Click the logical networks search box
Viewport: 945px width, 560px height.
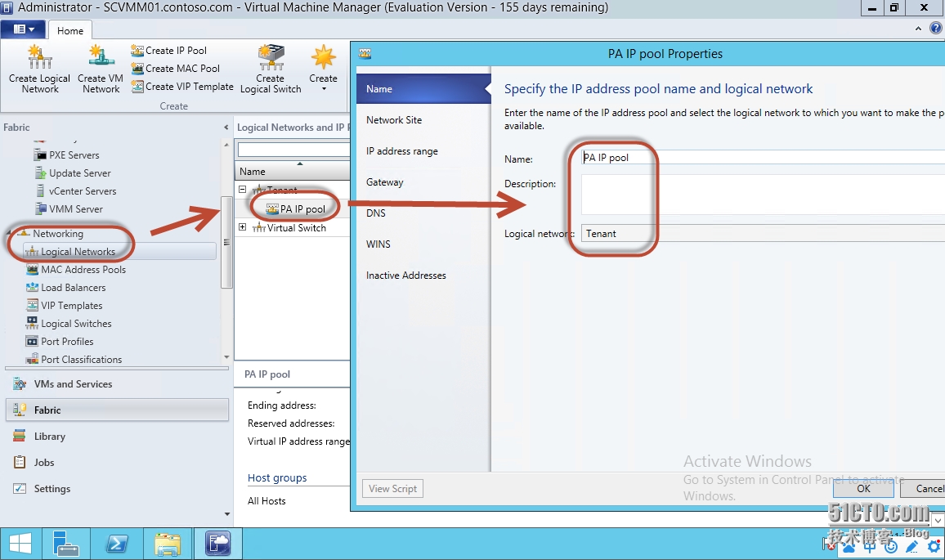[x=293, y=149]
